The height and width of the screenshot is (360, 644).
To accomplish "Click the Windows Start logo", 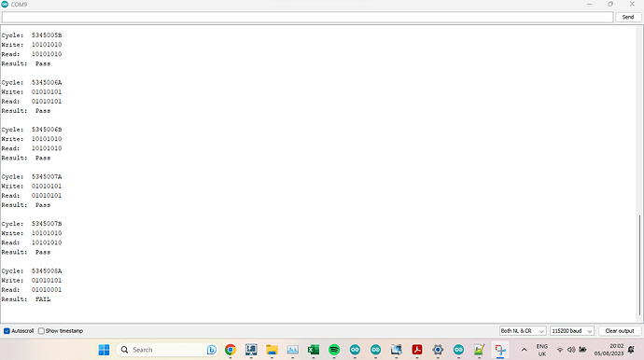I will tap(104, 350).
